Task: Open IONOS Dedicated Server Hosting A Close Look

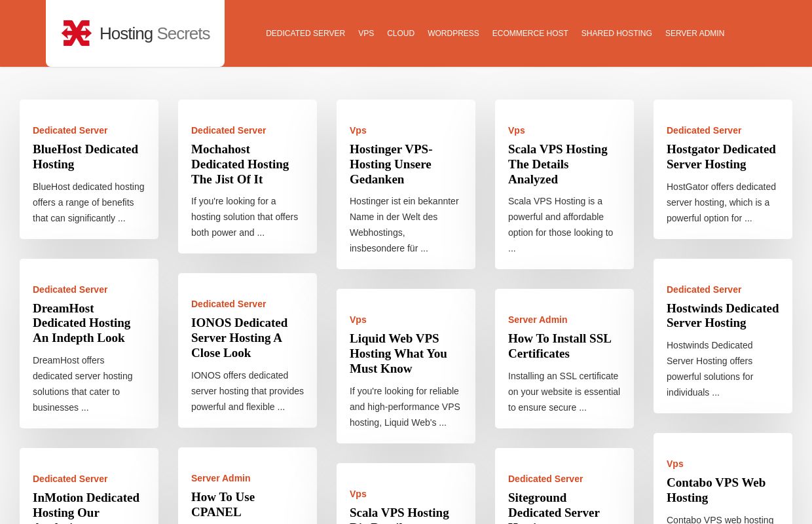Action: pos(240,338)
